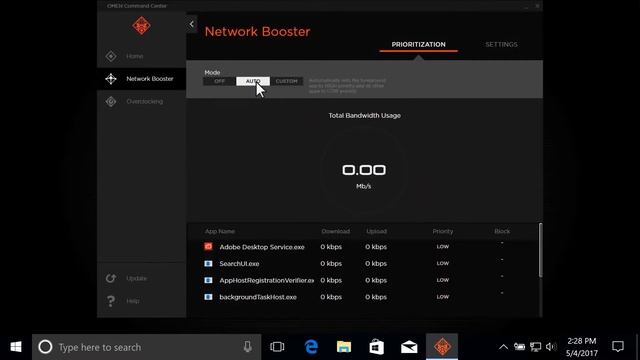The width and height of the screenshot is (640, 360).
Task: Set mode to Custom
Action: pos(287,81)
